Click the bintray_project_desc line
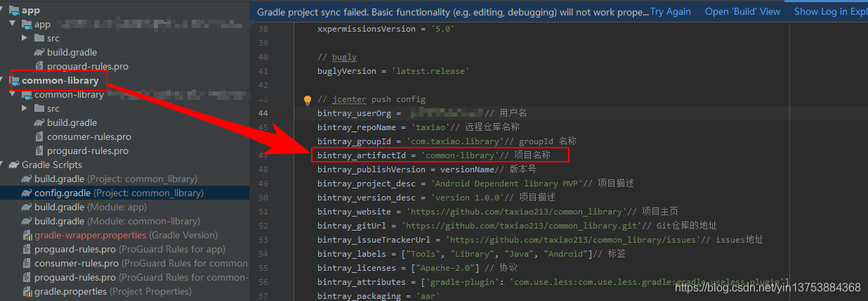Screen dimensions: 868x301 475,184
